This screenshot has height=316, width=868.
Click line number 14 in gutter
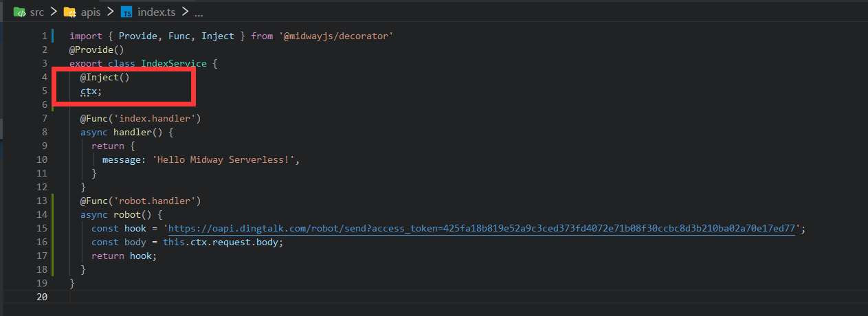pyautogui.click(x=41, y=214)
